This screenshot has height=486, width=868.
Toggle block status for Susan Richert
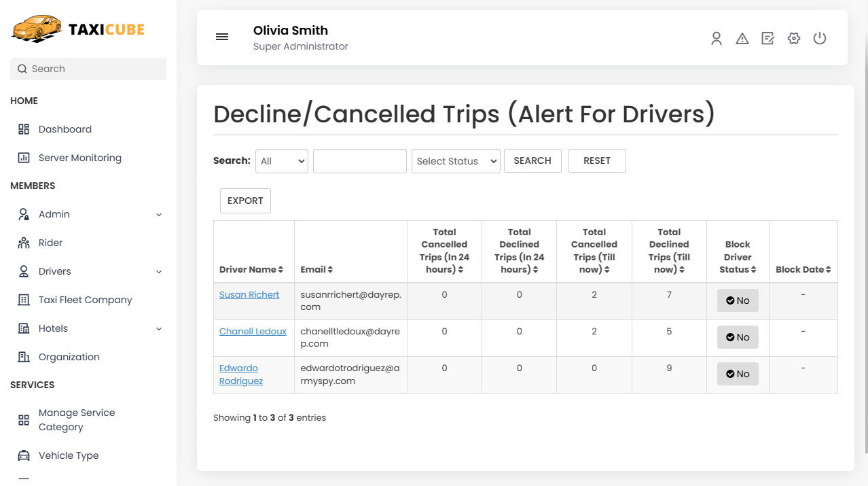737,300
